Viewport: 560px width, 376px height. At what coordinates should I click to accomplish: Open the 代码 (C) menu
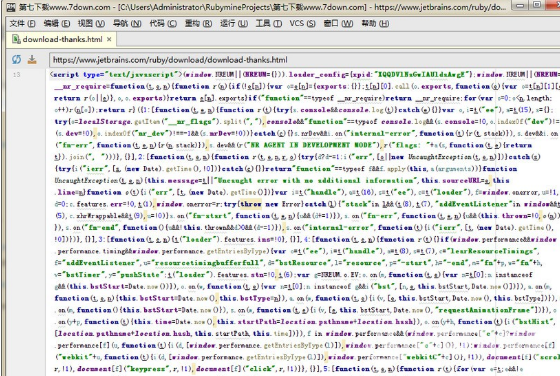click(163, 24)
